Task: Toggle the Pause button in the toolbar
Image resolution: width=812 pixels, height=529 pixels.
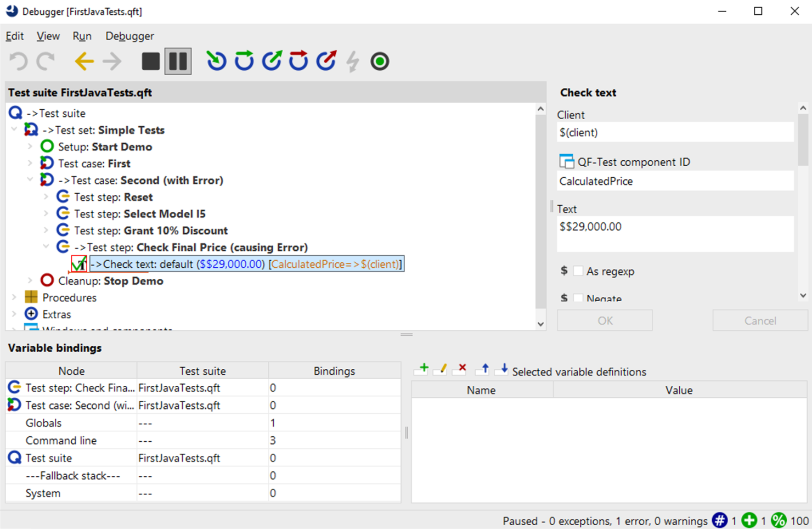Action: 178,61
